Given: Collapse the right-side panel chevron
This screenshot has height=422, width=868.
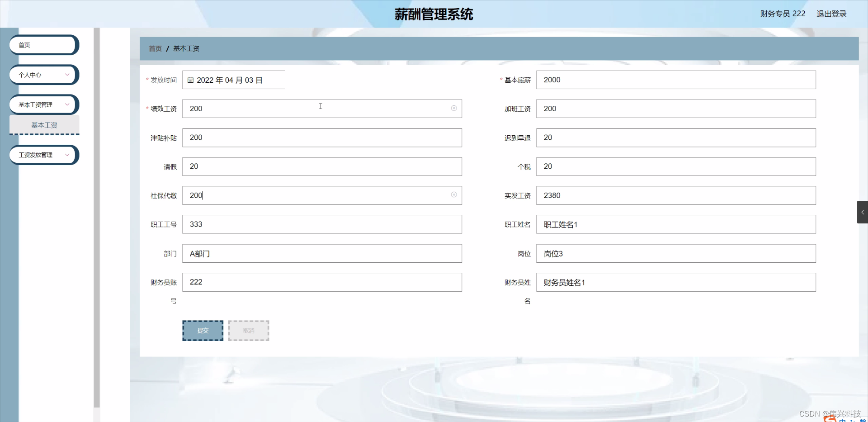Looking at the screenshot, I should 863,212.
